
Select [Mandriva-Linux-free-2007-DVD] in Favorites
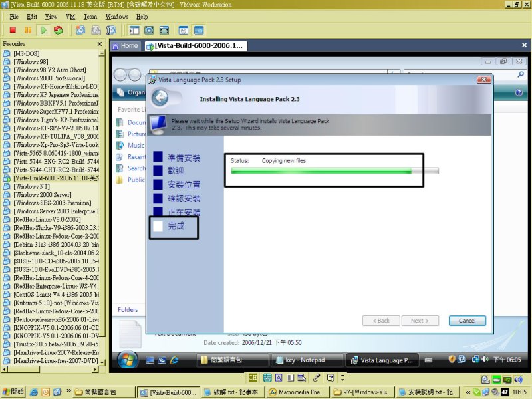56,361
